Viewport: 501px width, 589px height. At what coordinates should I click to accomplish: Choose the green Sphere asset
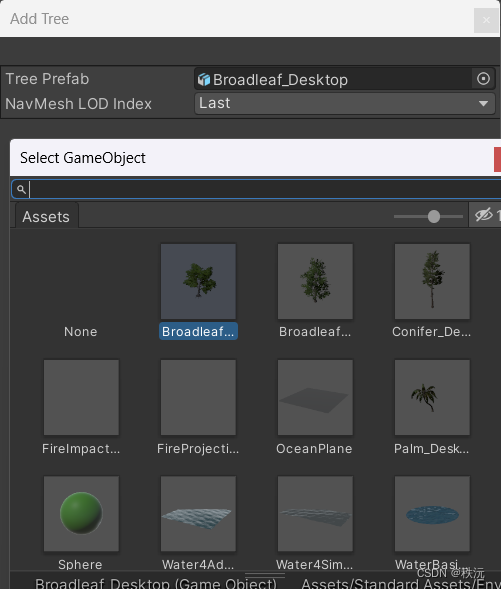pyautogui.click(x=81, y=513)
